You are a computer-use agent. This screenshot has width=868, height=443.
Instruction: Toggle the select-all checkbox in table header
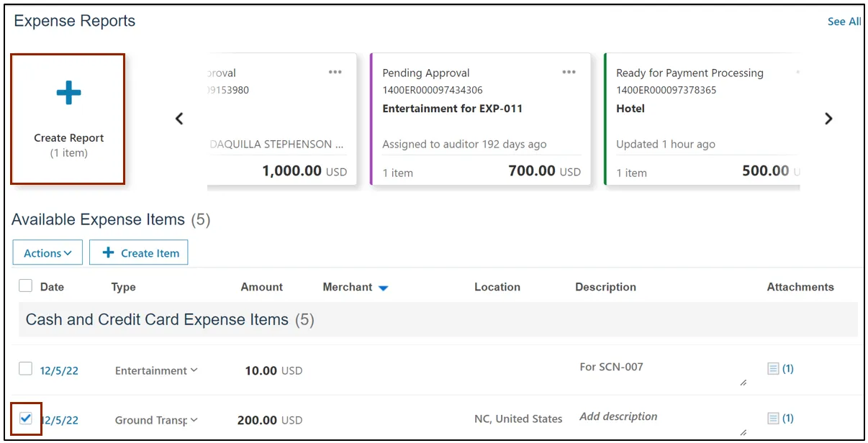coord(26,286)
